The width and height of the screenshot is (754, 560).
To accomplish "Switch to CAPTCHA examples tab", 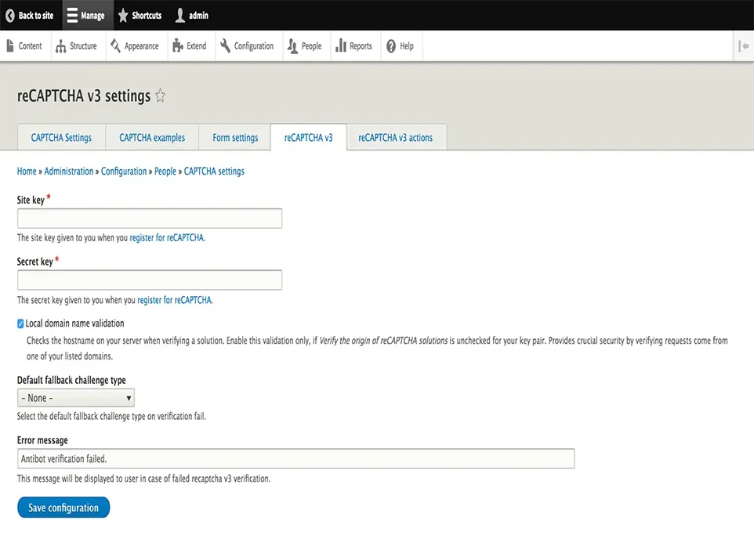I will pos(152,138).
